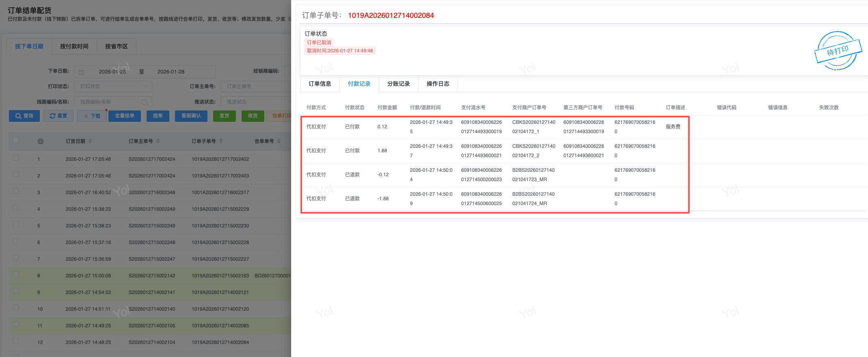Open the 推送状态 dropdown
This screenshot has height=357, width=868.
pos(256,102)
